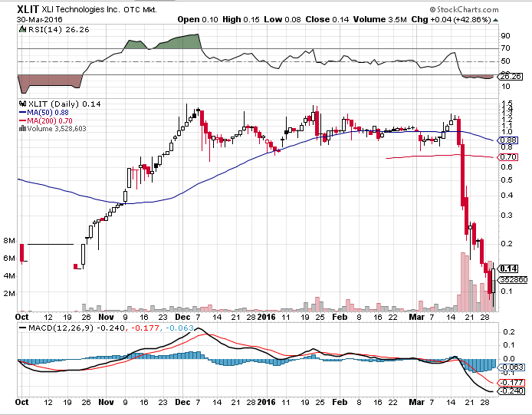Viewport: 532px width, 415px height.
Task: Click the XLIT ticker symbol in the header
Action: [28, 9]
